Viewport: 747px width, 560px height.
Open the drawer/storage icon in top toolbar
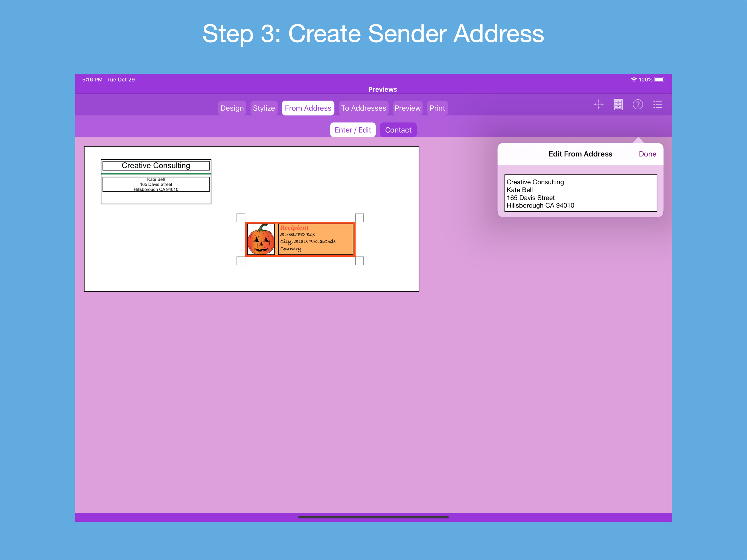pyautogui.click(x=618, y=104)
